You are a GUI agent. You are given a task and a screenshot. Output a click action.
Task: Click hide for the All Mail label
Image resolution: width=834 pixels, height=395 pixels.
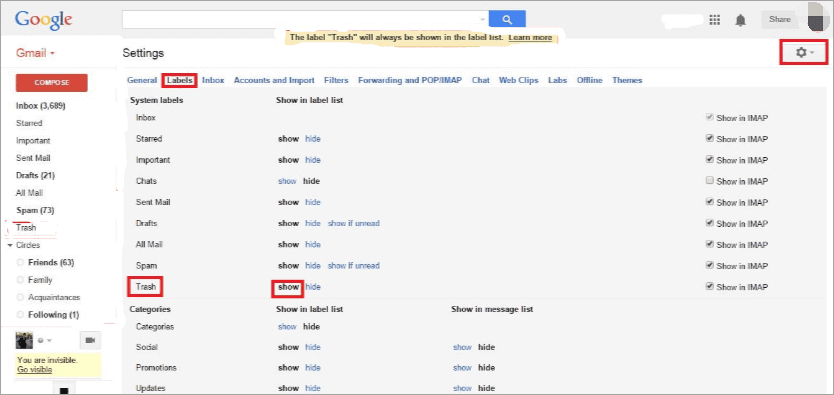click(313, 245)
